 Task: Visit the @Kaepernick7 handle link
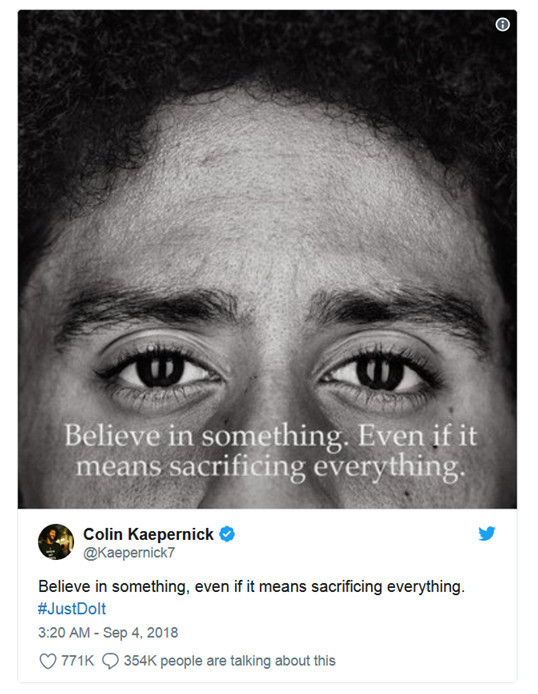(x=129, y=553)
